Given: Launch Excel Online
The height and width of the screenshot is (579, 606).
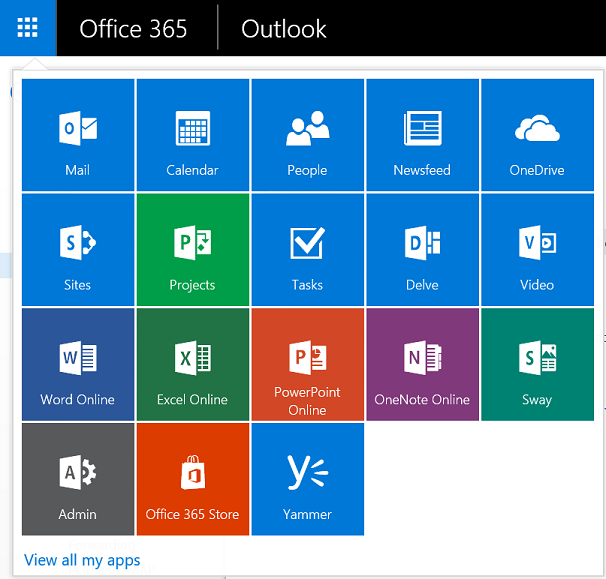Looking at the screenshot, I should pyautogui.click(x=193, y=365).
